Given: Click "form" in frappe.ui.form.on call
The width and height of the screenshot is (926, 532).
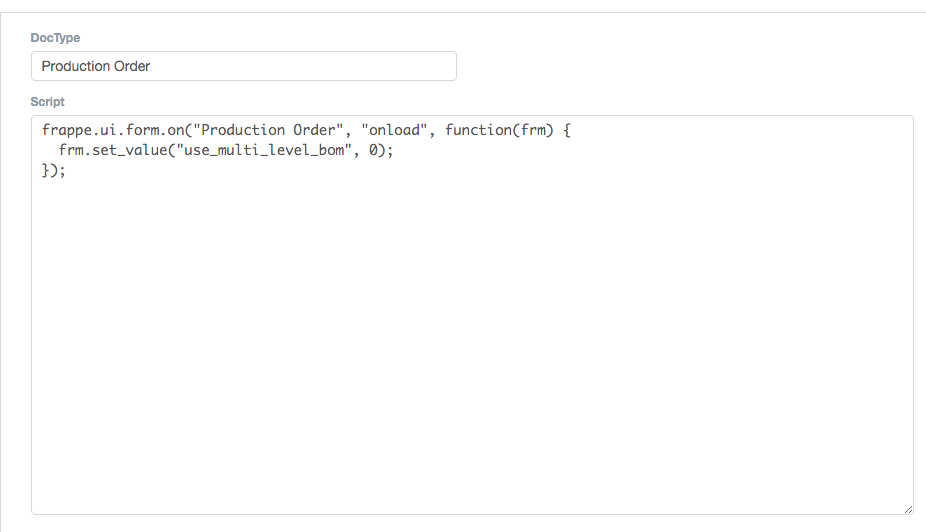Looking at the screenshot, I should 142,130.
